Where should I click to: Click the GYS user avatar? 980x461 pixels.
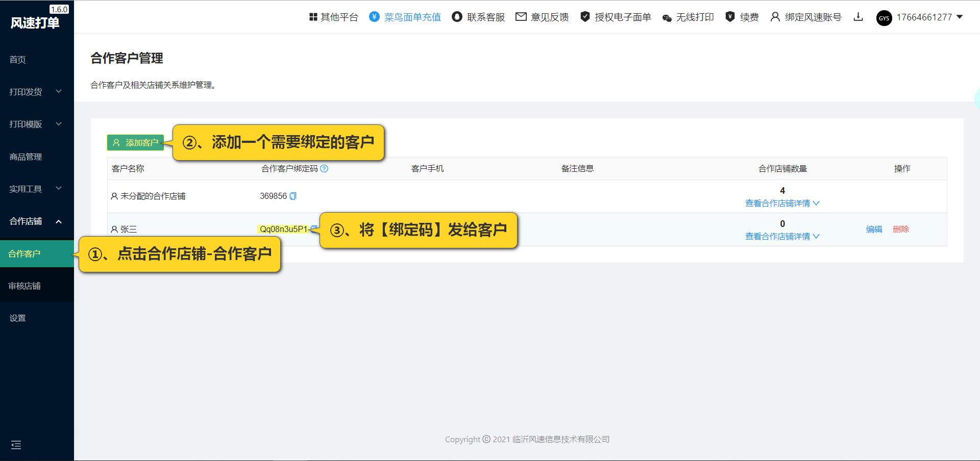coord(885,18)
